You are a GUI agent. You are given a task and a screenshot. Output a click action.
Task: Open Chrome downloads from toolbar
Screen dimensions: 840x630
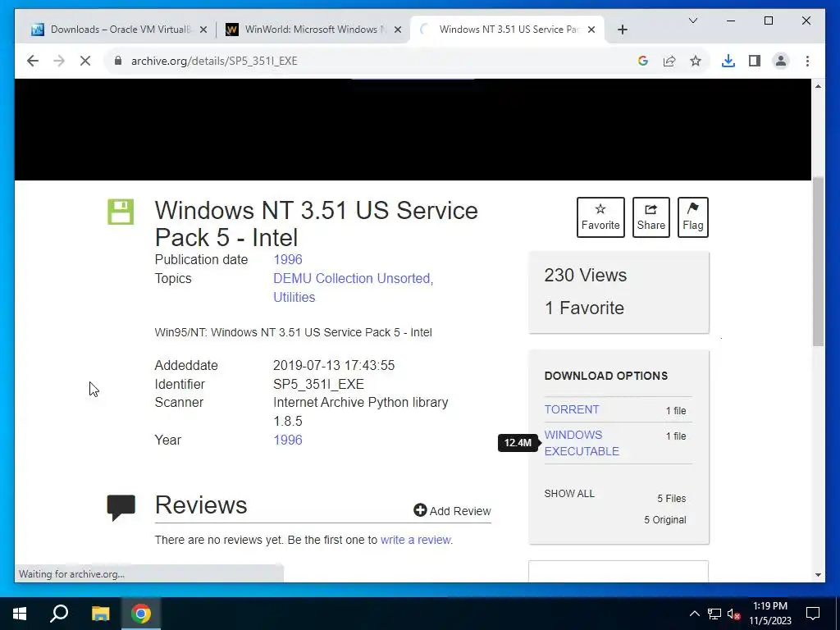pyautogui.click(x=728, y=61)
